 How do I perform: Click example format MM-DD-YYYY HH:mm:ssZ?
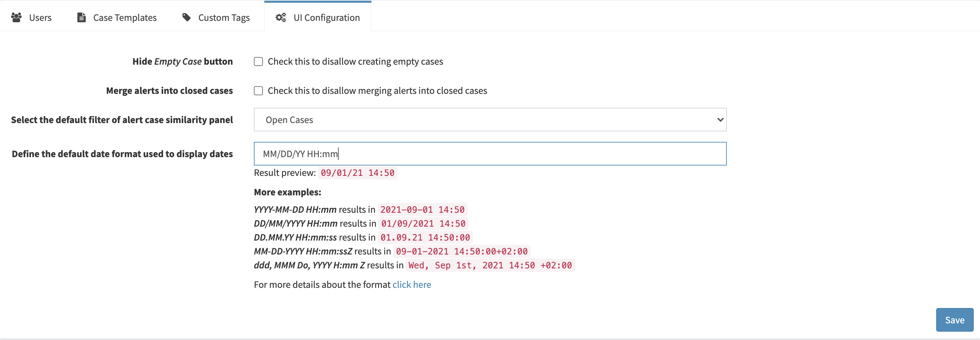[x=303, y=251]
